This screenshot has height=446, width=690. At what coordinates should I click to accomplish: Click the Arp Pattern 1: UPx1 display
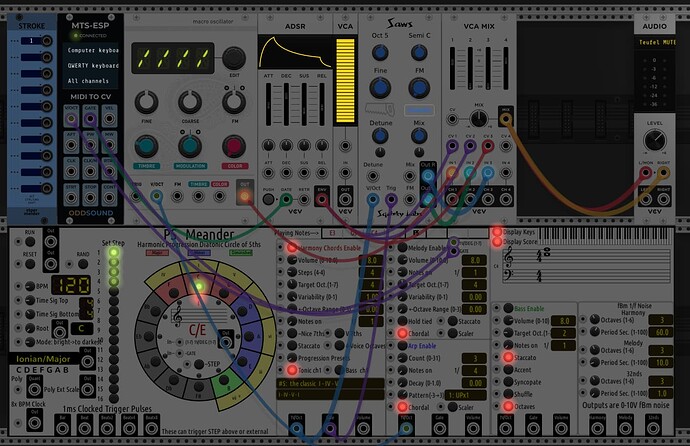pyautogui.click(x=466, y=395)
